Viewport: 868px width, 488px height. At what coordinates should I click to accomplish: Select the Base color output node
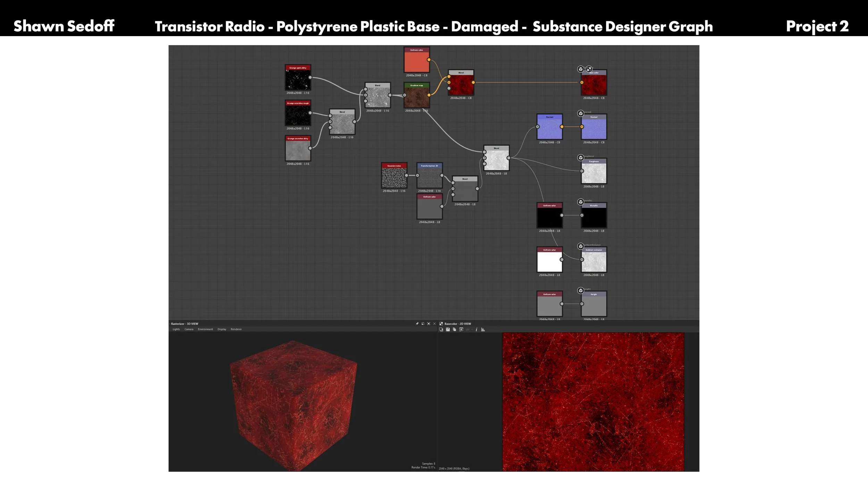click(x=594, y=83)
